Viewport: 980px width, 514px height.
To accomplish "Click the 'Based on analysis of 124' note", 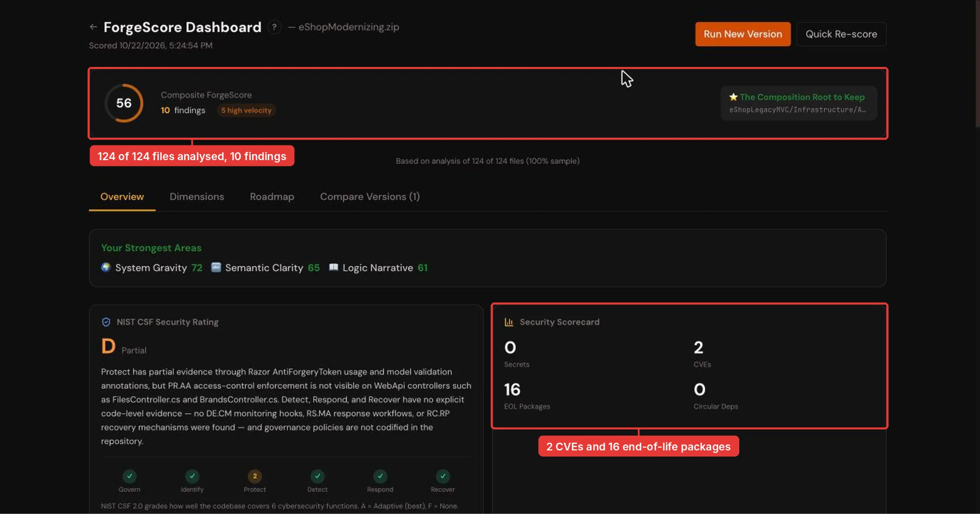I will click(488, 161).
